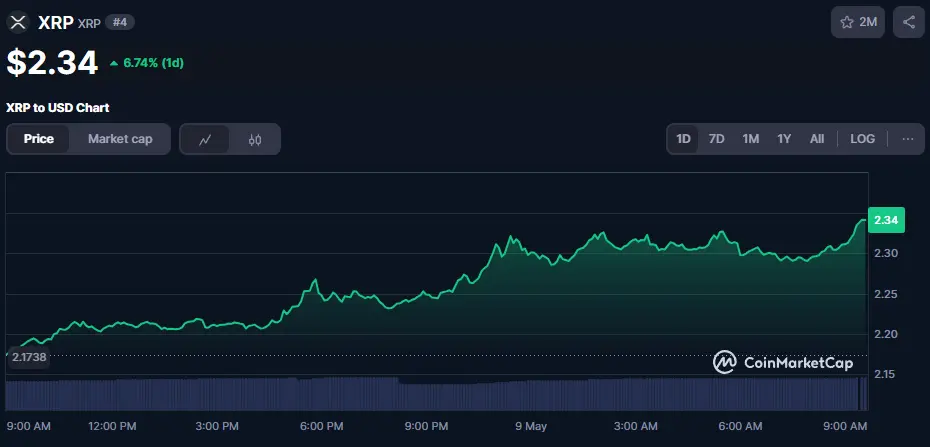Click the 9 May date label on axis
This screenshot has width=930, height=447.
point(531,426)
